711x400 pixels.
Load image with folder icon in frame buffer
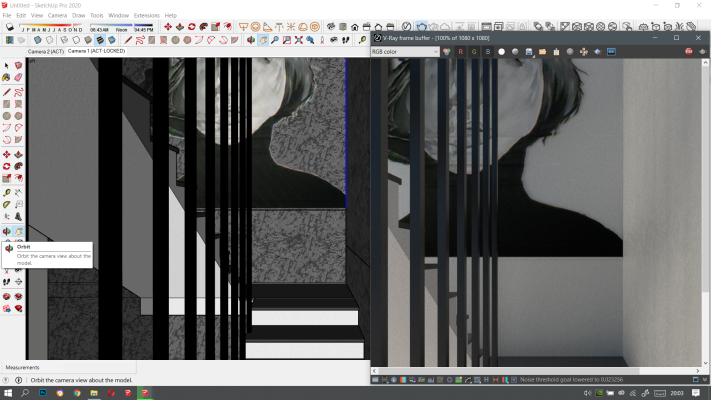pos(542,52)
